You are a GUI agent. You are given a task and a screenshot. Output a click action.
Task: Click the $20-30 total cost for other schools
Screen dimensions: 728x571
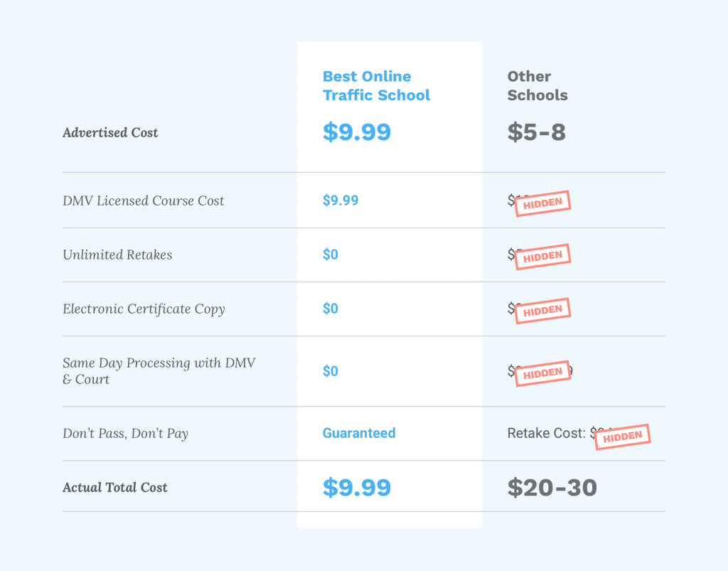coord(552,487)
